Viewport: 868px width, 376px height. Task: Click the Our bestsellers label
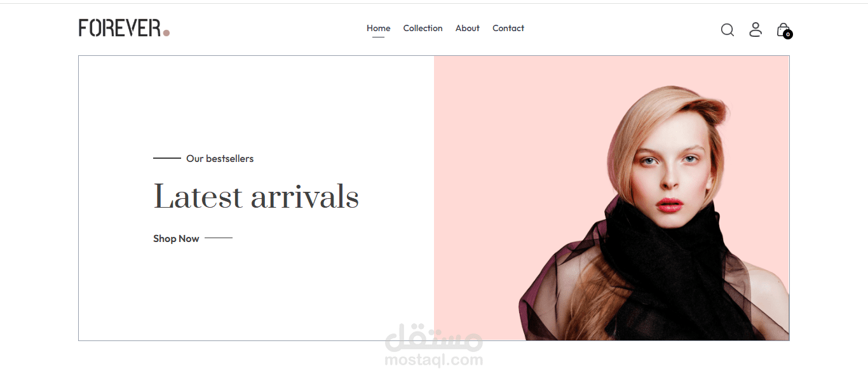(x=220, y=159)
